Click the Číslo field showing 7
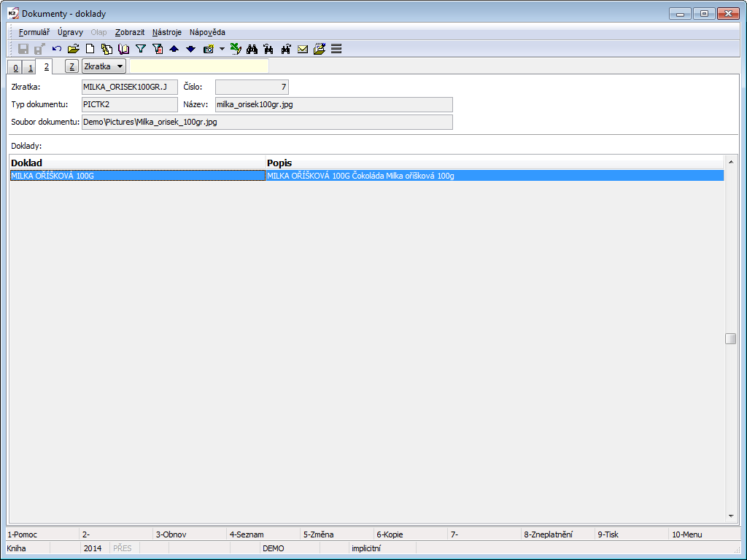 (252, 87)
